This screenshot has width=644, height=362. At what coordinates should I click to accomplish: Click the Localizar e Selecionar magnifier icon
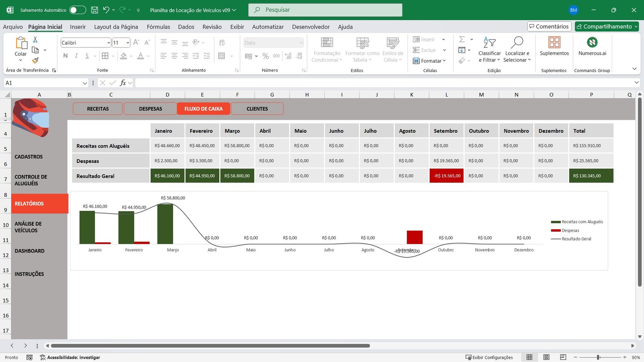[x=517, y=42]
